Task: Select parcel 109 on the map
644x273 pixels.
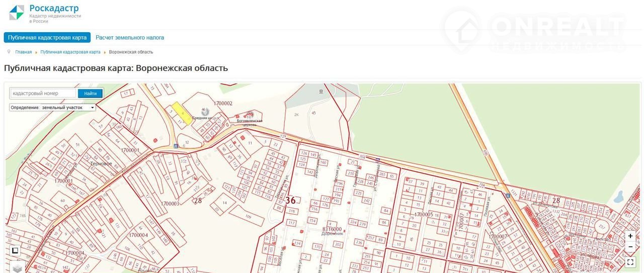Action: tap(248, 217)
